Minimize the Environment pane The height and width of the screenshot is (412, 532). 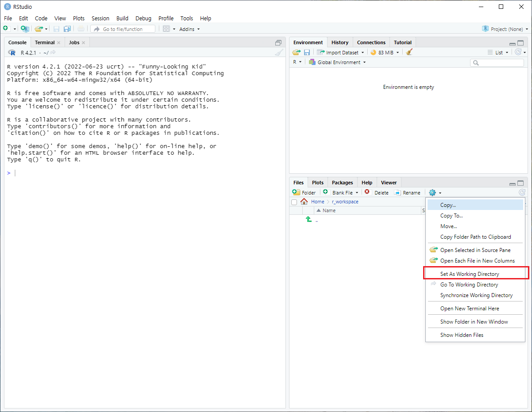[513, 44]
